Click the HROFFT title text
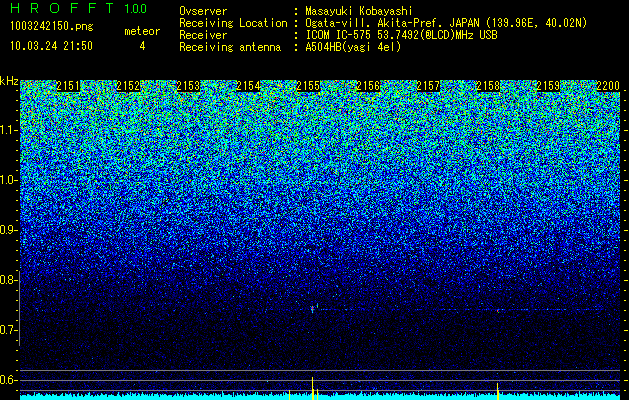 pyautogui.click(x=62, y=8)
